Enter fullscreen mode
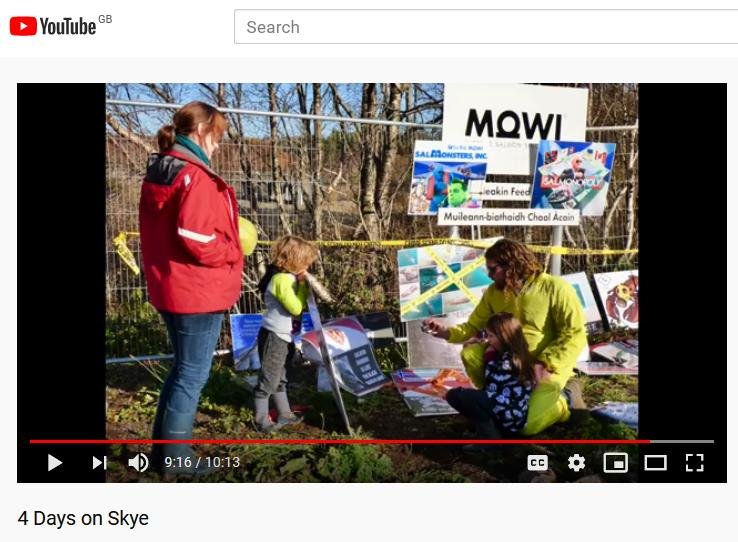 (x=695, y=463)
